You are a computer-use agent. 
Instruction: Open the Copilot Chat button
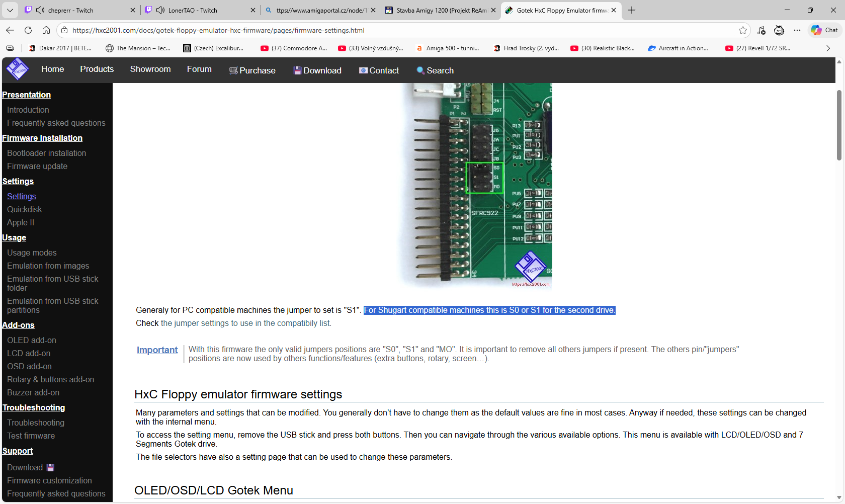point(824,30)
